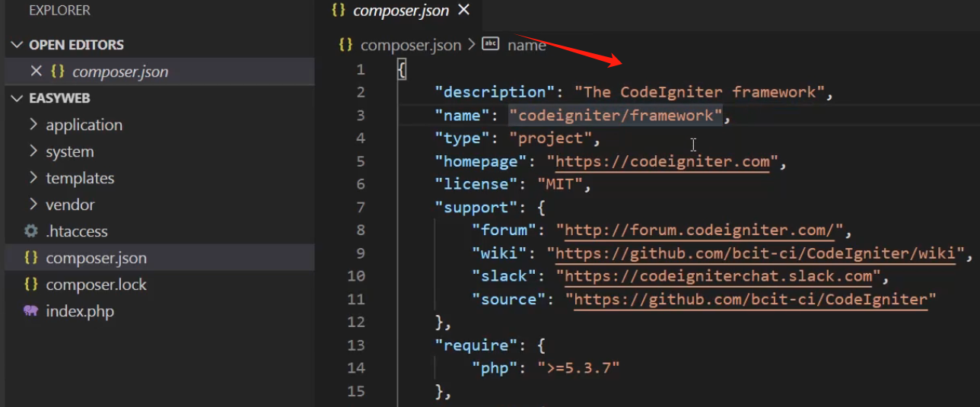Open the forum.codeigniter.com link
The width and height of the screenshot is (980, 407).
[x=700, y=230]
